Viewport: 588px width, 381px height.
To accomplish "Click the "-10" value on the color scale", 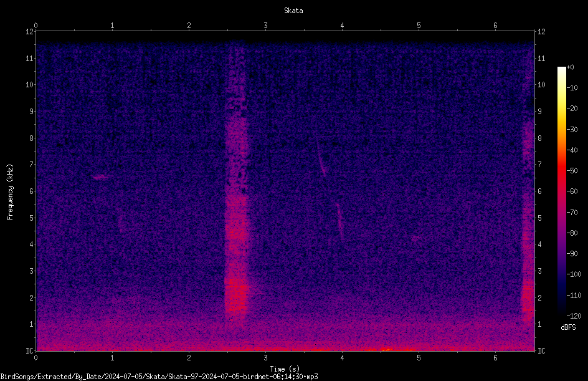I will [x=572, y=88].
